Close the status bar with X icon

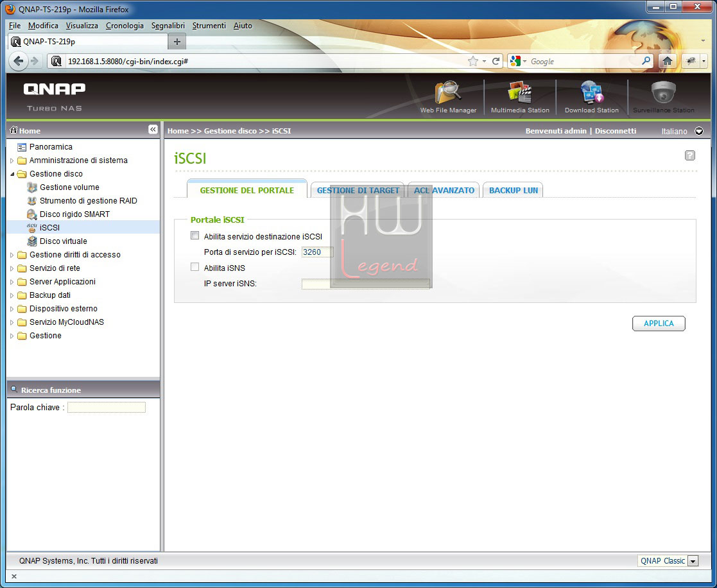[14, 576]
